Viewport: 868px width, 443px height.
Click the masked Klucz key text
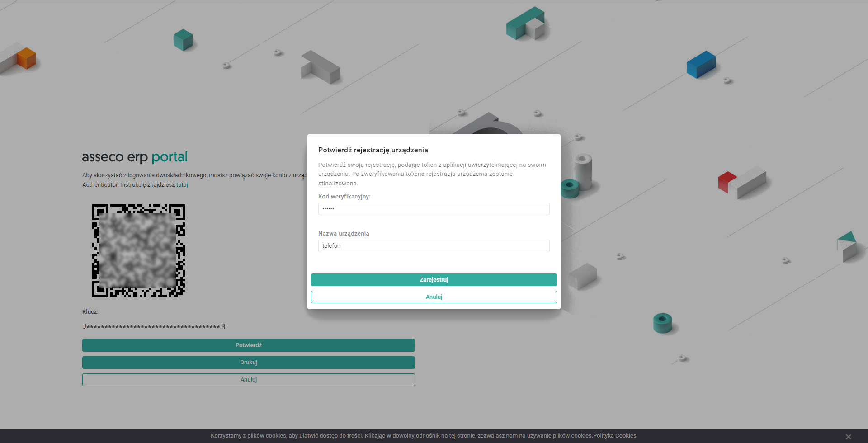pyautogui.click(x=154, y=326)
